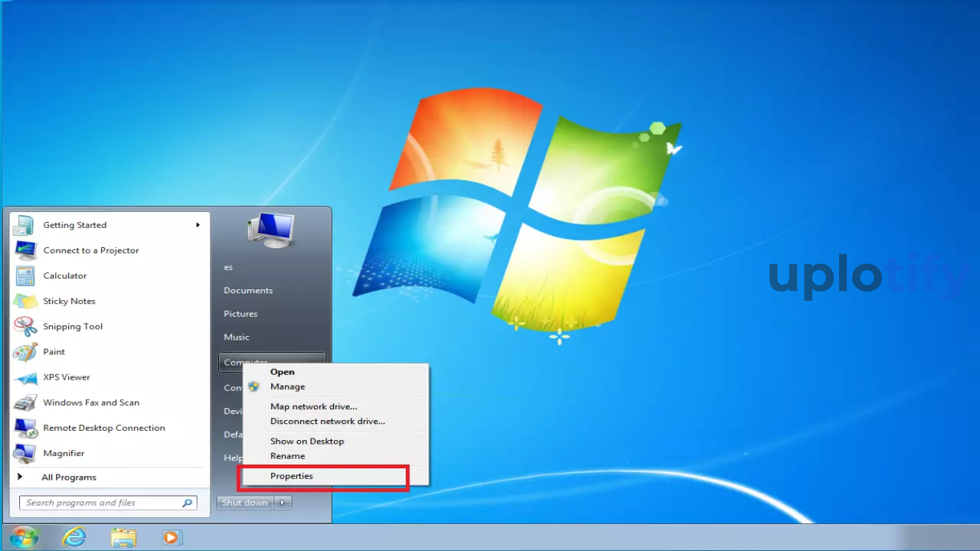Click the user account picture
Image resolution: width=980 pixels, height=551 pixels.
271,230
